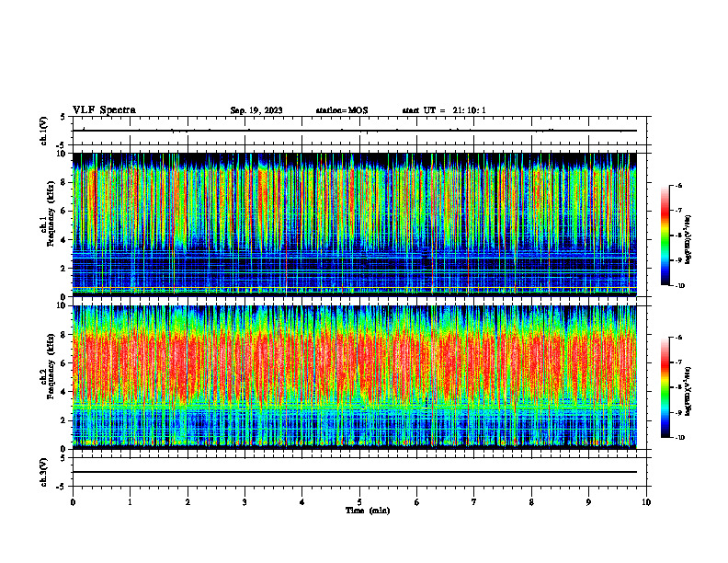Click inside the ch.1 spectrogram panel
Viewport: 728px width, 563px height.
(x=355, y=224)
